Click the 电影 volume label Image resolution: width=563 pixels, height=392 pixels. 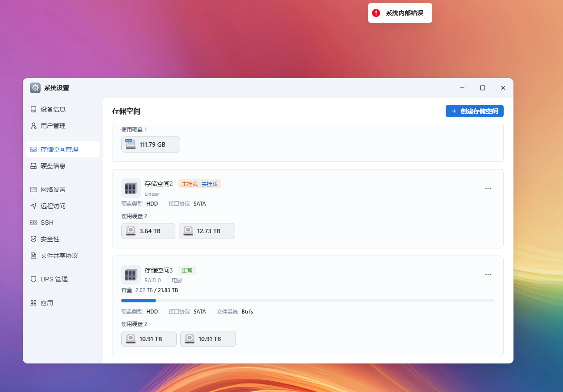[177, 281]
